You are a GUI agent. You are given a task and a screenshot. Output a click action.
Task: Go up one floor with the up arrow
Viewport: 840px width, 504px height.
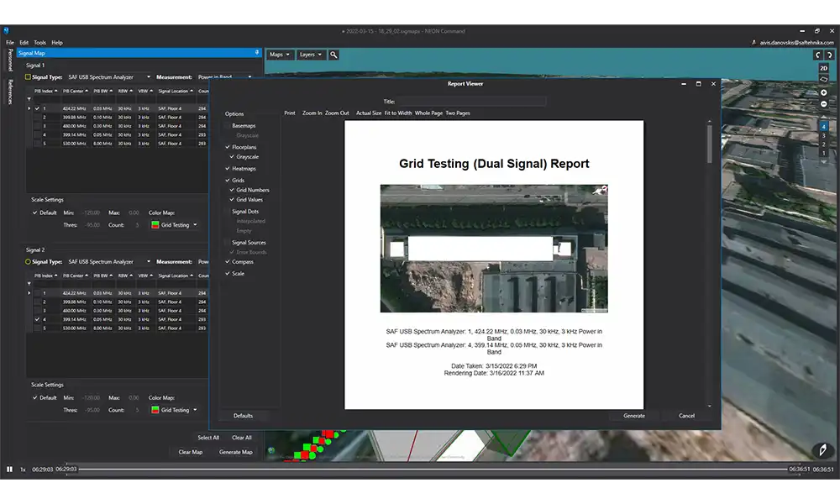click(824, 117)
